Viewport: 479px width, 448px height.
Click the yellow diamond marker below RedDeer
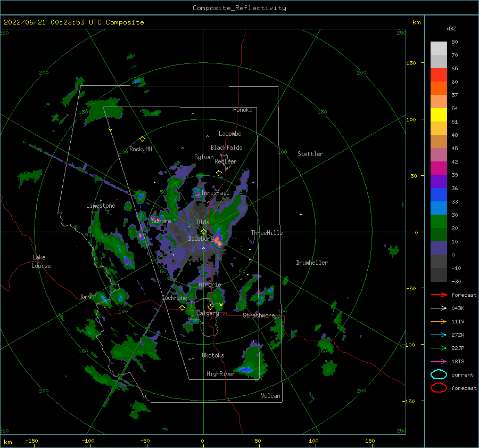(x=219, y=173)
